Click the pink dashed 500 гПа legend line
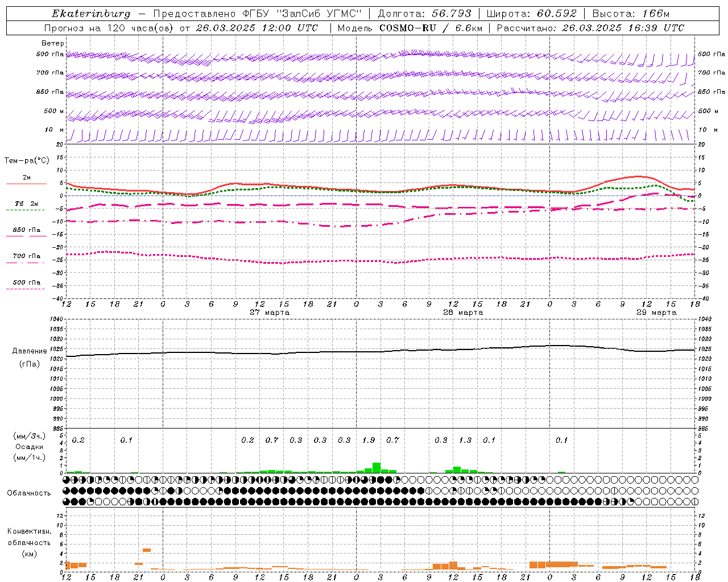Viewport: 728px width, 582px height. 26,289
